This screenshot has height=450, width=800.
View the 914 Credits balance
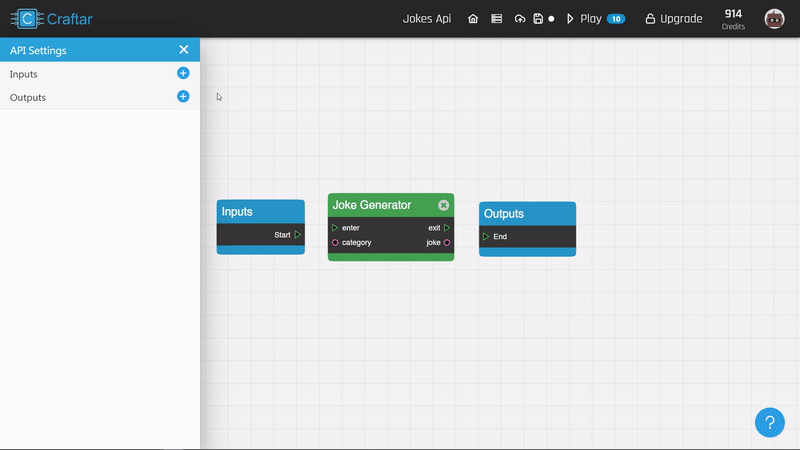[733, 19]
